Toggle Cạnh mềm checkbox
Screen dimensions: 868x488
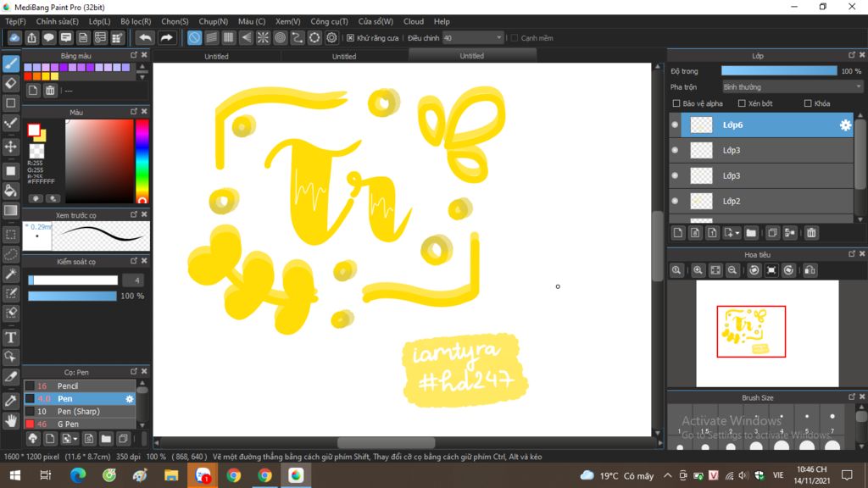click(515, 38)
